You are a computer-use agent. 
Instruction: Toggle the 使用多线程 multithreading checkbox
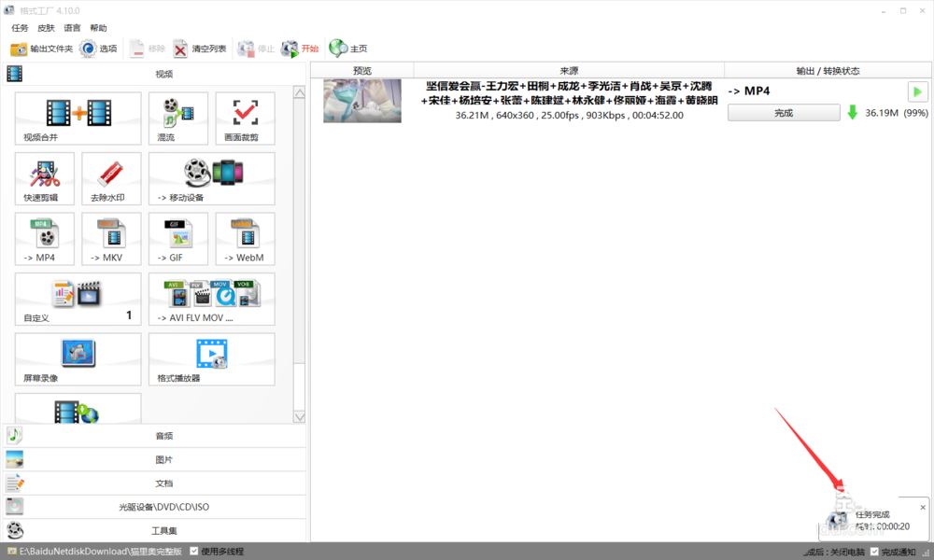193,551
